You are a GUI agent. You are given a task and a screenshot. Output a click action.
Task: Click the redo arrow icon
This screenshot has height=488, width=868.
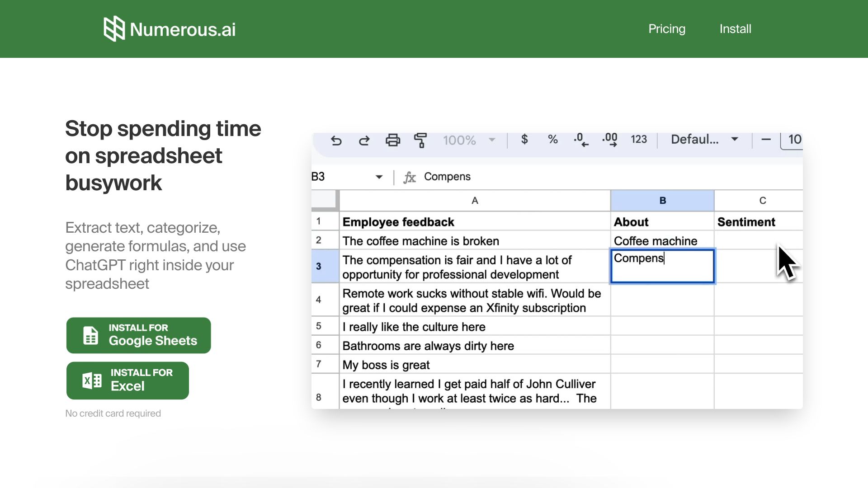click(x=364, y=141)
